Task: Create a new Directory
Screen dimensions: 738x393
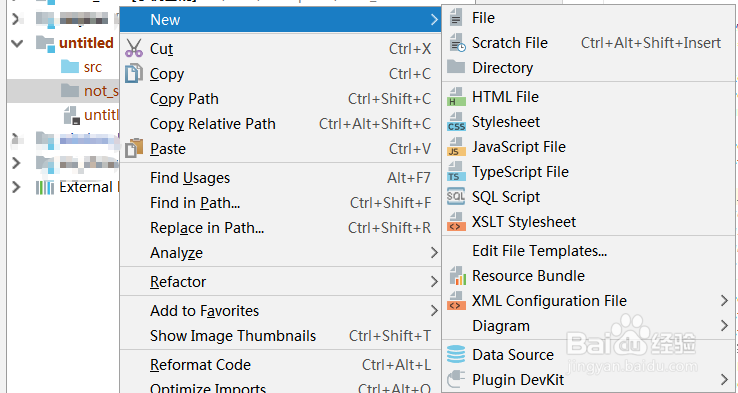Action: pyautogui.click(x=589, y=68)
